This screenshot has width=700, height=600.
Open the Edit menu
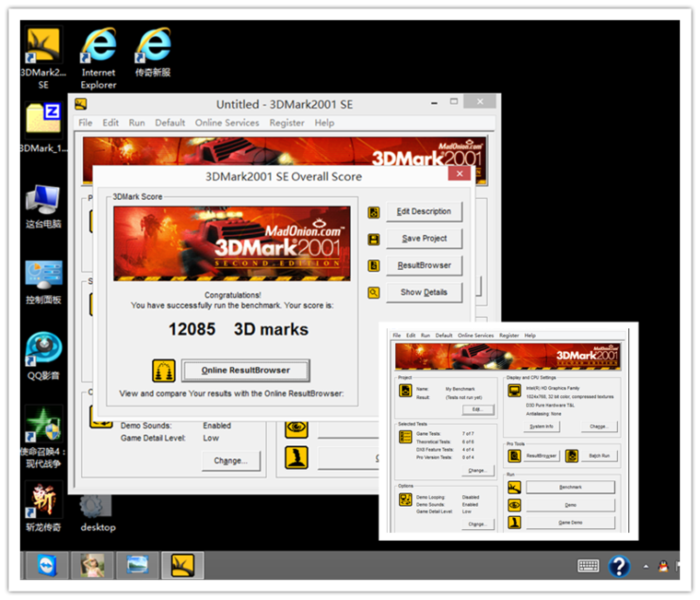coord(111,123)
